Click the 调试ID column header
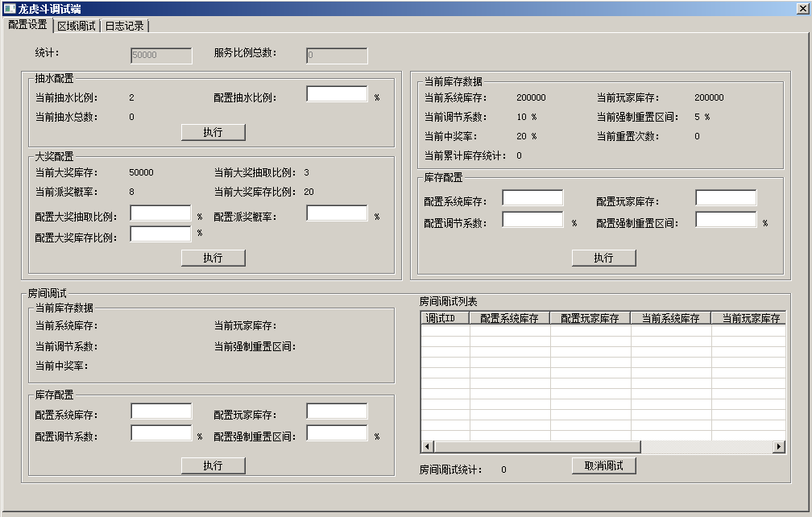812x517 pixels. pyautogui.click(x=441, y=317)
